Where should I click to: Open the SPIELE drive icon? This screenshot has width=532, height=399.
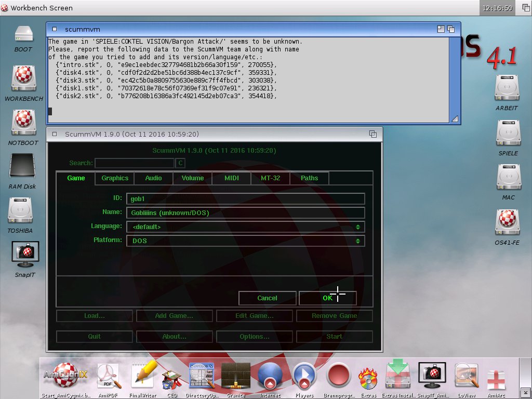coord(508,132)
